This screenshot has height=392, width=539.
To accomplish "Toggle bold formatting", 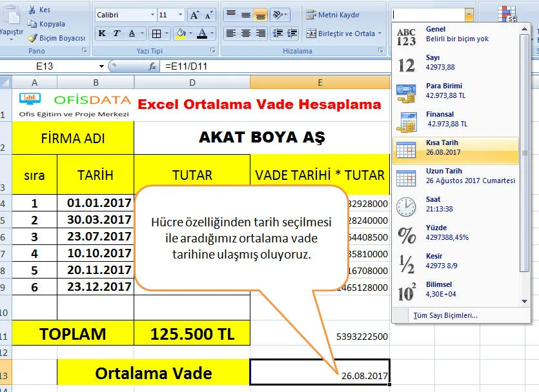I will click(x=102, y=34).
